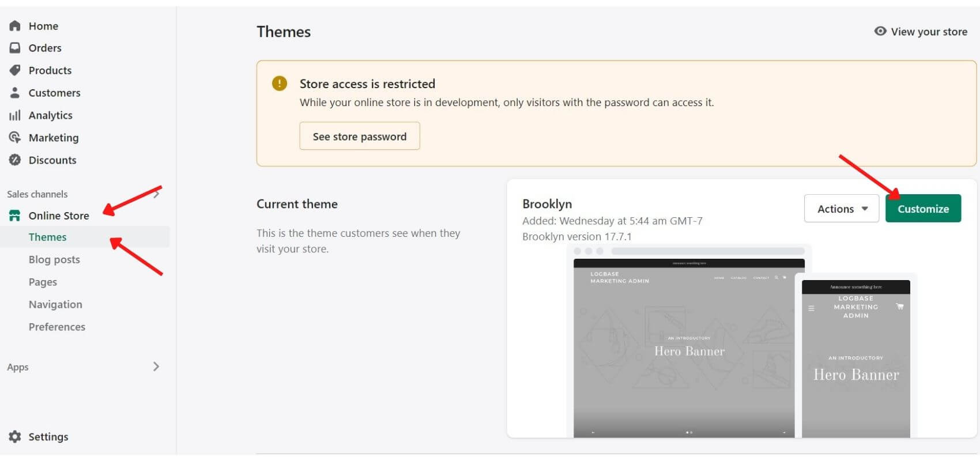Click the Products tag icon
Viewport: 980px width, 461px height.
click(15, 70)
